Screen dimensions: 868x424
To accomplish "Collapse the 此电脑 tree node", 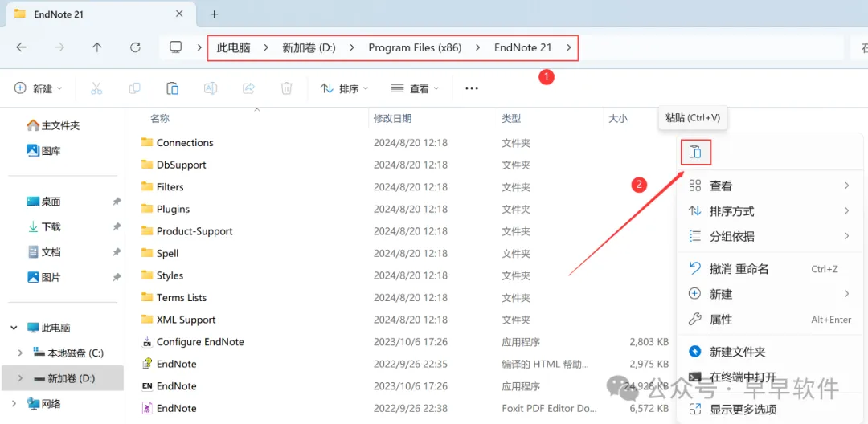I will point(14,328).
